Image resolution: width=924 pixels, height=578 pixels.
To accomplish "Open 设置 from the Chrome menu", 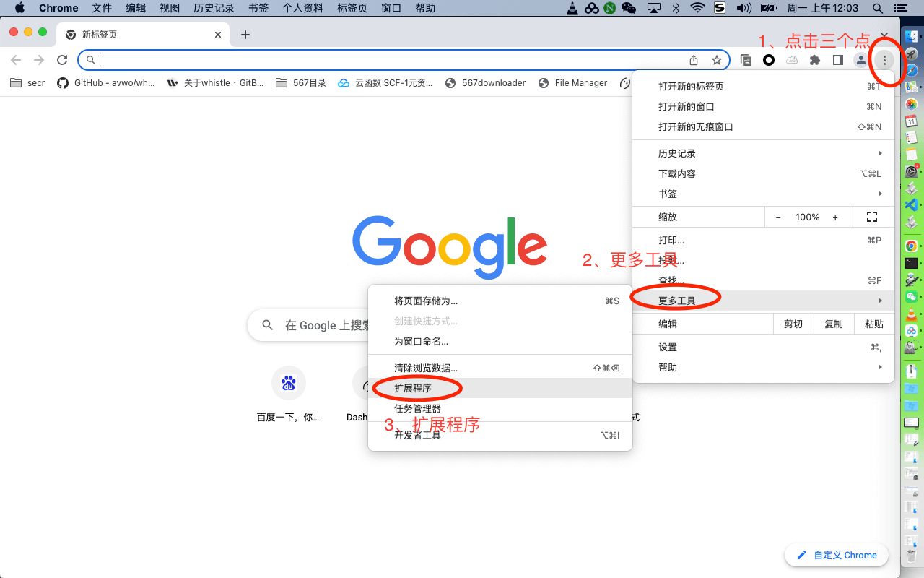I will pos(668,347).
